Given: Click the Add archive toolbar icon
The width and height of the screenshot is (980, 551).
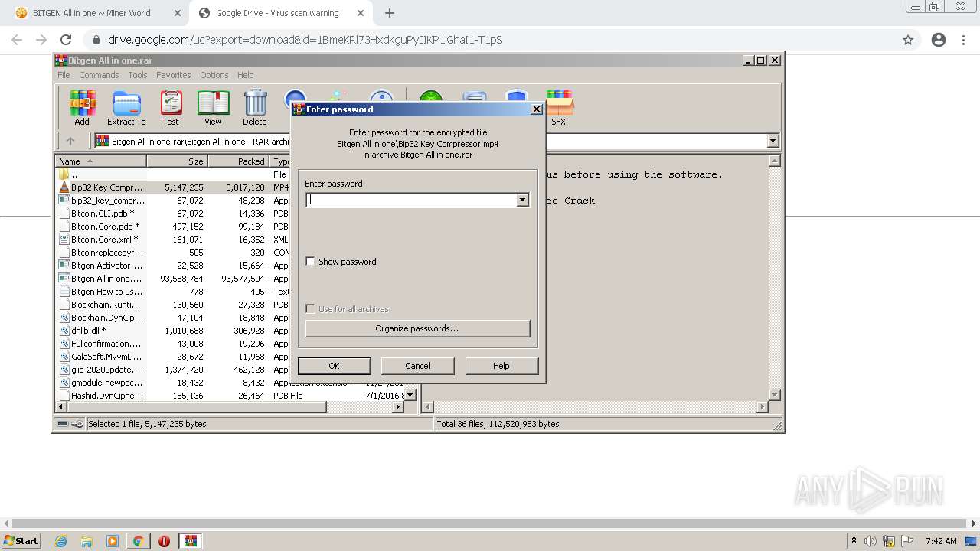Looking at the screenshot, I should click(82, 108).
